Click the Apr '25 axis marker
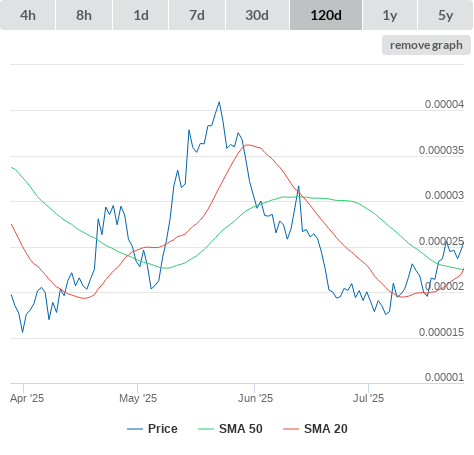The width and height of the screenshot is (474, 455). [27, 398]
